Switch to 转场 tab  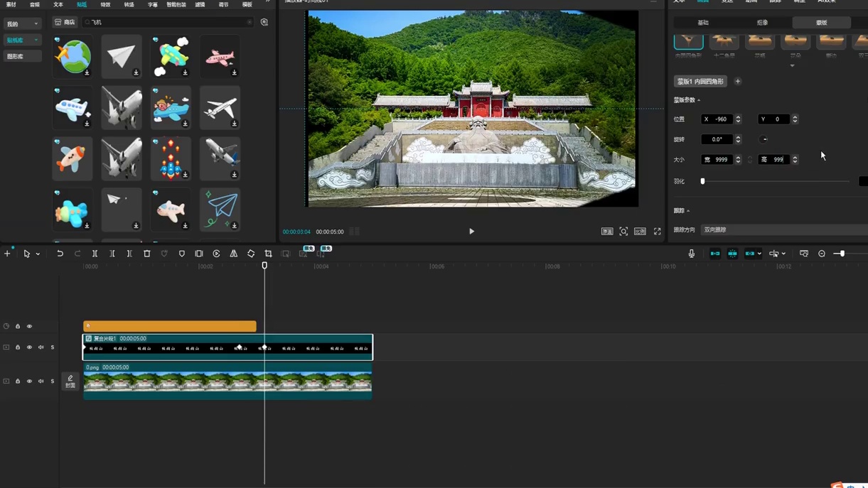point(129,4)
